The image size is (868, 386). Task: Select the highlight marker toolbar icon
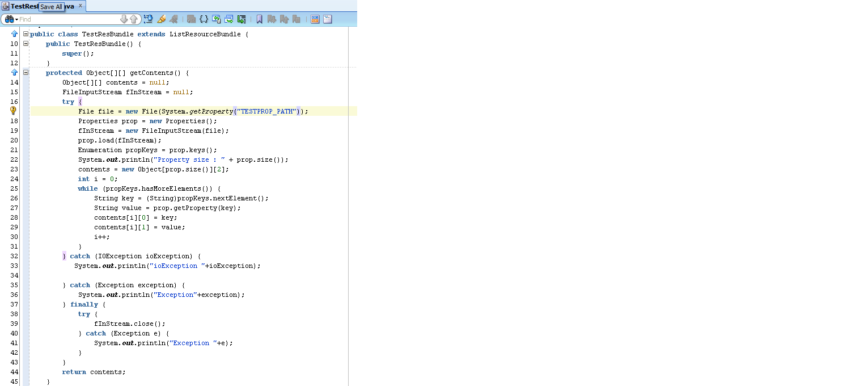click(162, 19)
